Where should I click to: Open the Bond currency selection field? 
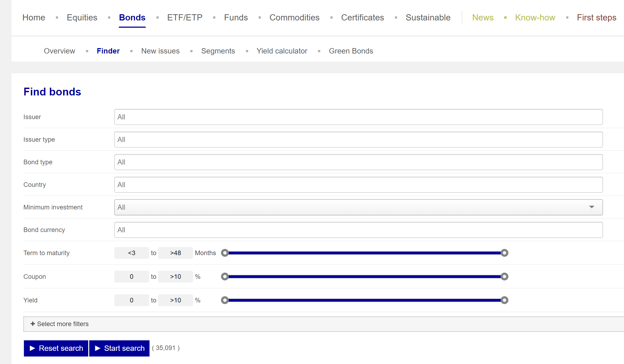click(358, 230)
